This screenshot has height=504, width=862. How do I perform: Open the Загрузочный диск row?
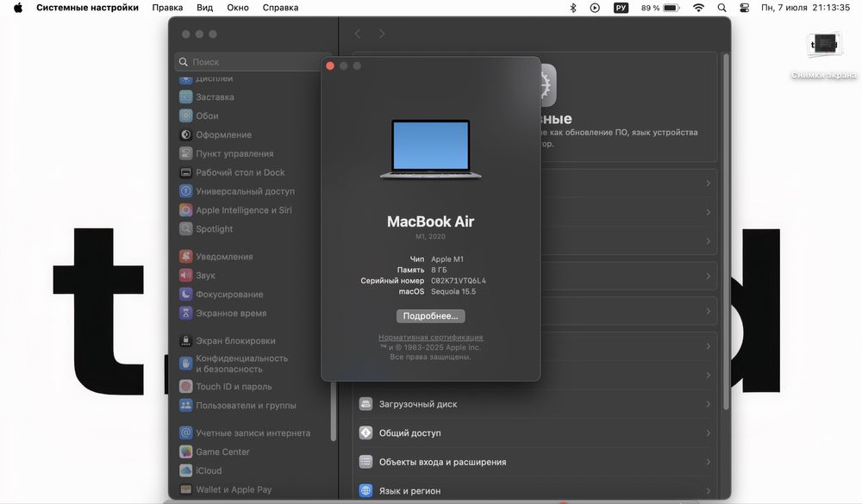[534, 404]
